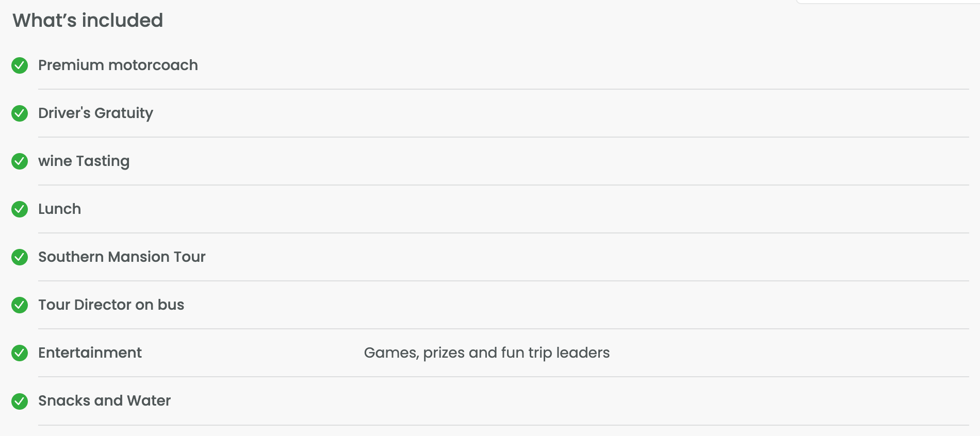Click the Tour Director on bus label
Screen dimensions: 980x436
111,305
